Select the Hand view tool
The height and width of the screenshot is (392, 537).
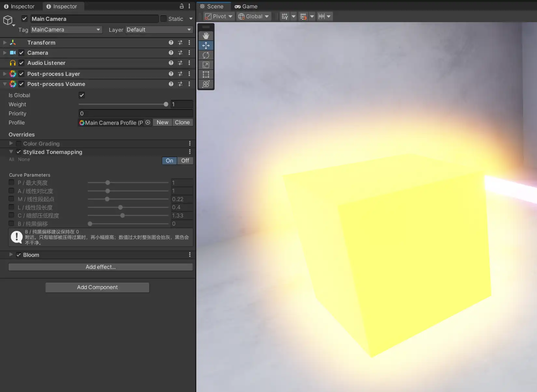pyautogui.click(x=206, y=36)
